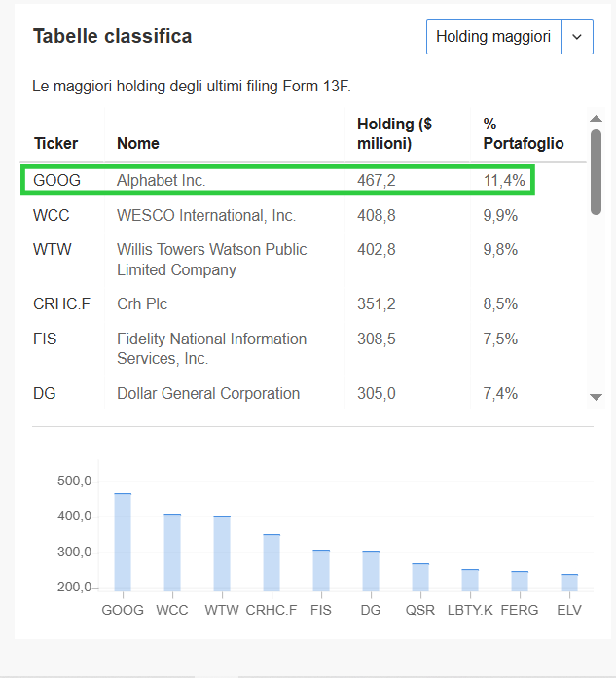Sort by the Nome column header
The width and height of the screenshot is (616, 678).
[x=138, y=143]
